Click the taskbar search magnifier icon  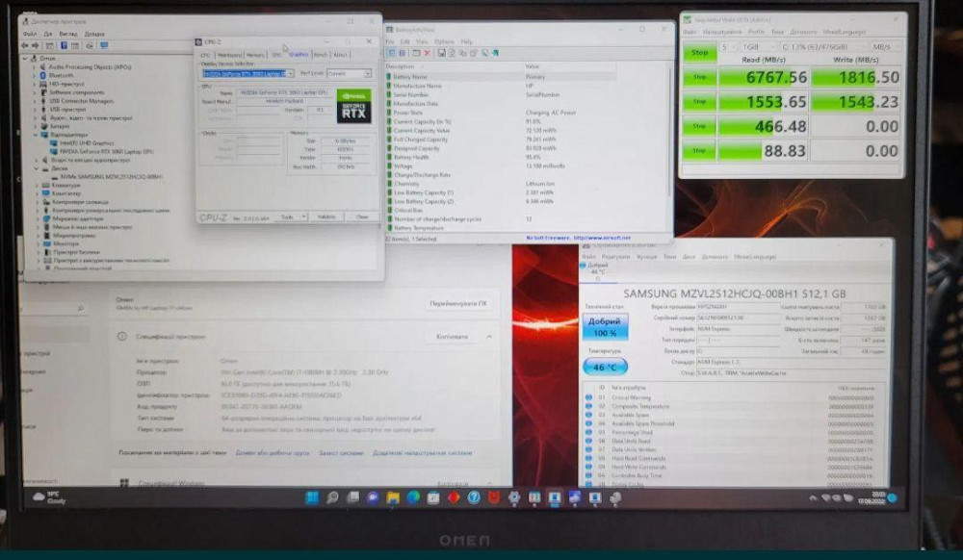332,497
